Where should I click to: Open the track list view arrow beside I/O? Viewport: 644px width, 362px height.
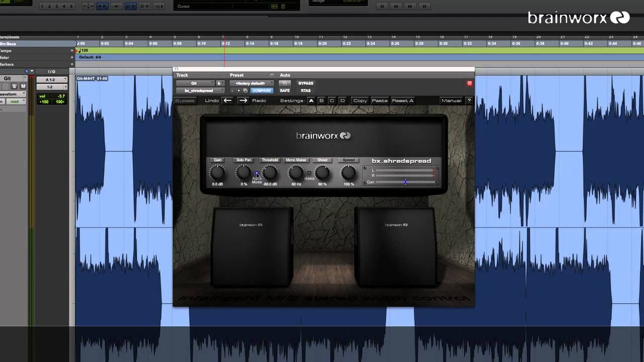click(x=32, y=71)
